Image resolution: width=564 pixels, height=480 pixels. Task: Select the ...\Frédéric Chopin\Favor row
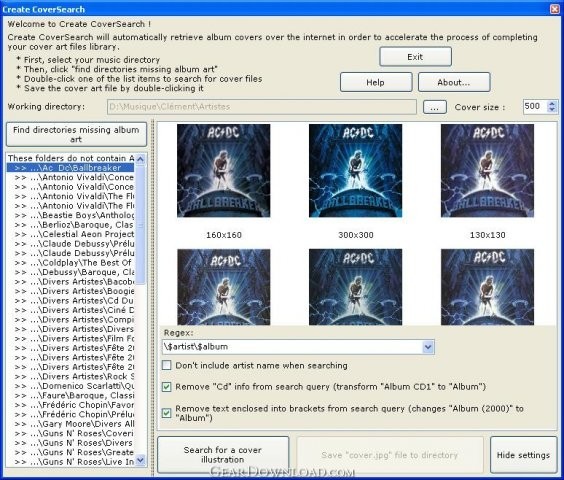tap(71, 405)
